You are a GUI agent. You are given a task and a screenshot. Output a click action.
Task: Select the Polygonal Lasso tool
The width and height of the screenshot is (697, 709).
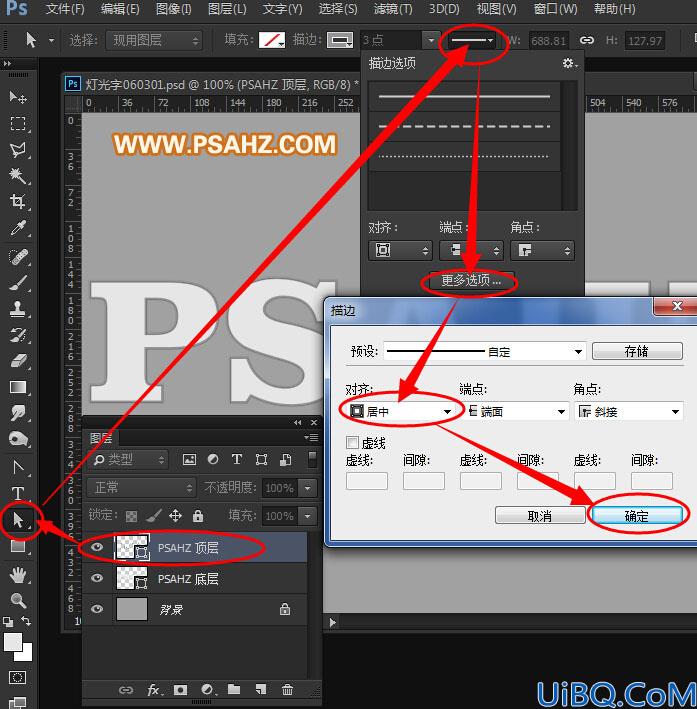tap(18, 150)
